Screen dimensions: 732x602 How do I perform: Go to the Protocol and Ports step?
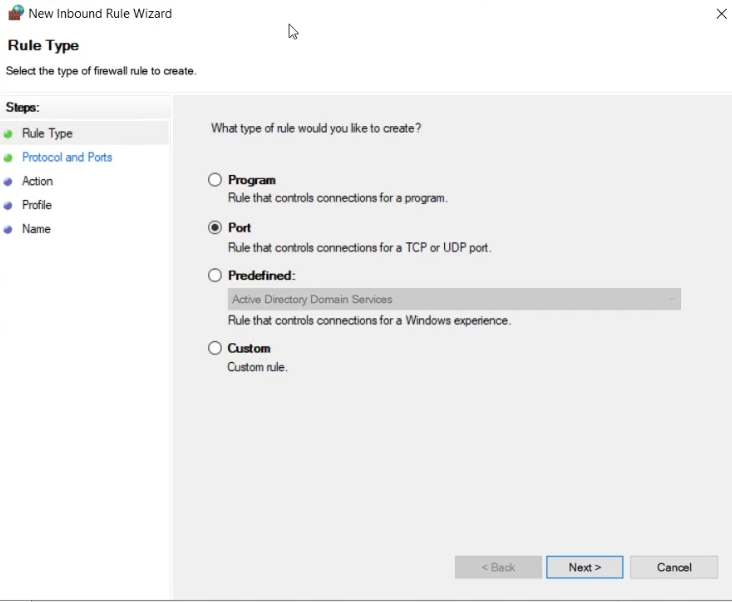pyautogui.click(x=67, y=157)
